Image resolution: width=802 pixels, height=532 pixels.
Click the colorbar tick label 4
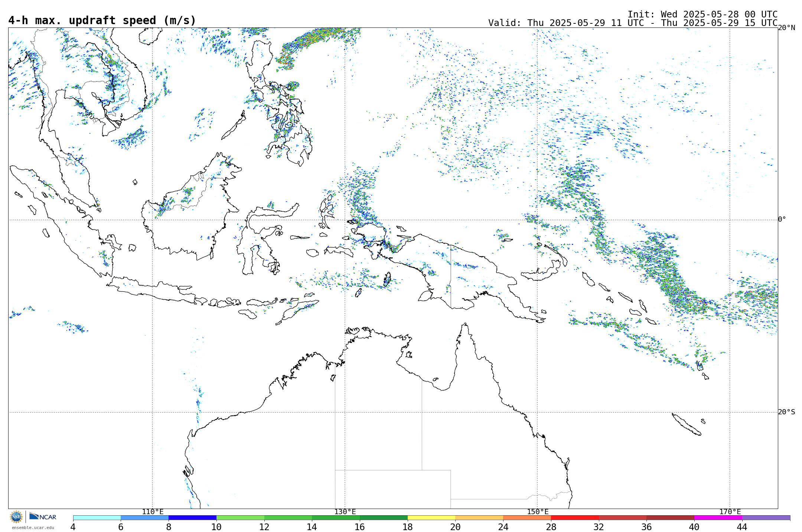coord(73,527)
